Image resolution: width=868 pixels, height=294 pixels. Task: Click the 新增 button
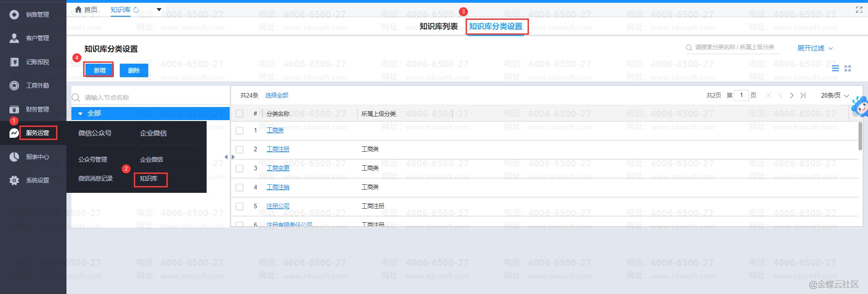[99, 70]
